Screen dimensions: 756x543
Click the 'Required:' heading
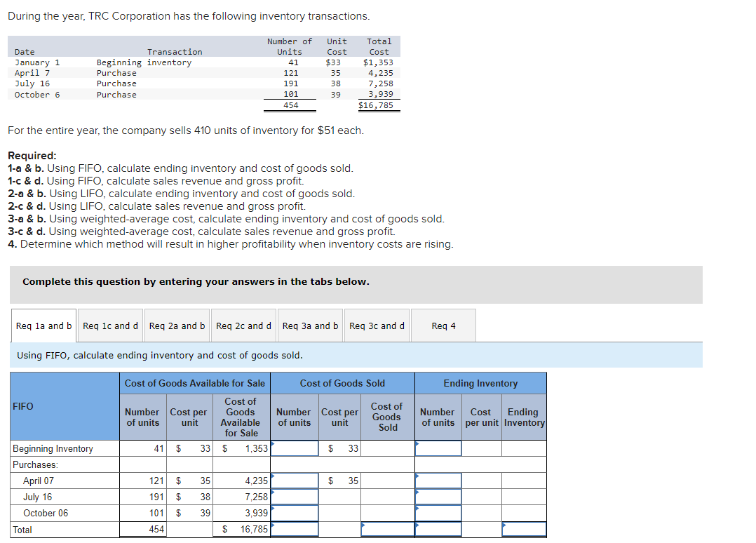(32, 155)
